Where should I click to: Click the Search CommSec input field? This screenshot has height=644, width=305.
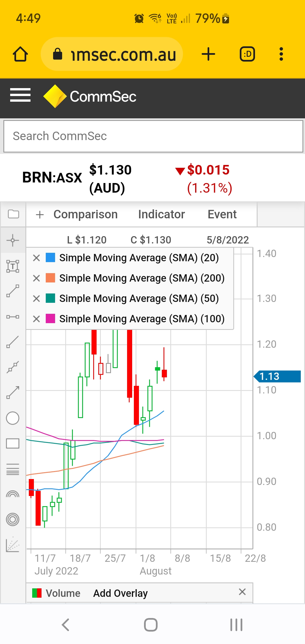click(x=153, y=136)
